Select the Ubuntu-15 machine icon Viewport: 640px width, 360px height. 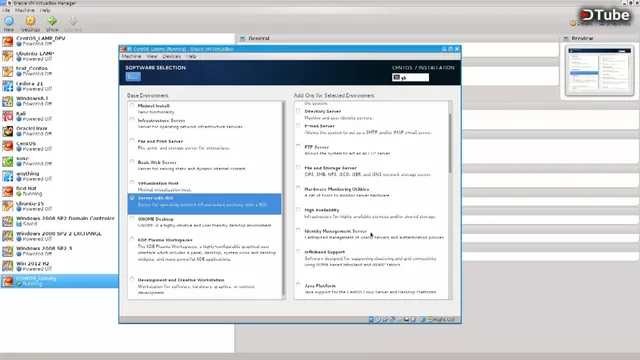pyautogui.click(x=8, y=206)
